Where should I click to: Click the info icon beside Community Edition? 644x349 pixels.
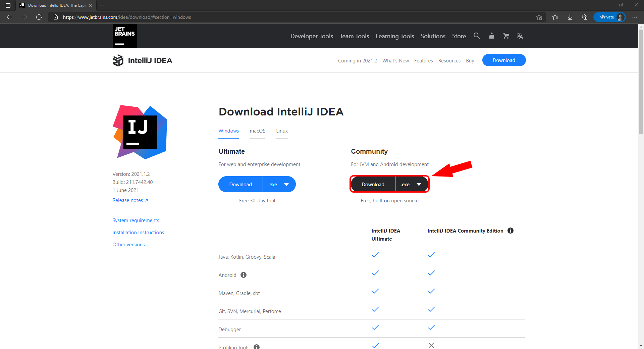click(x=511, y=231)
